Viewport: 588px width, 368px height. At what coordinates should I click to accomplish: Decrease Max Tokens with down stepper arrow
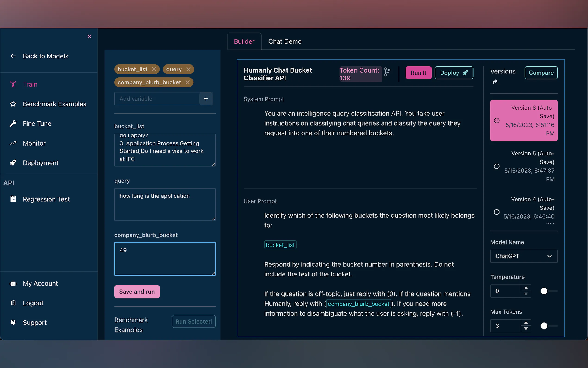pyautogui.click(x=526, y=329)
